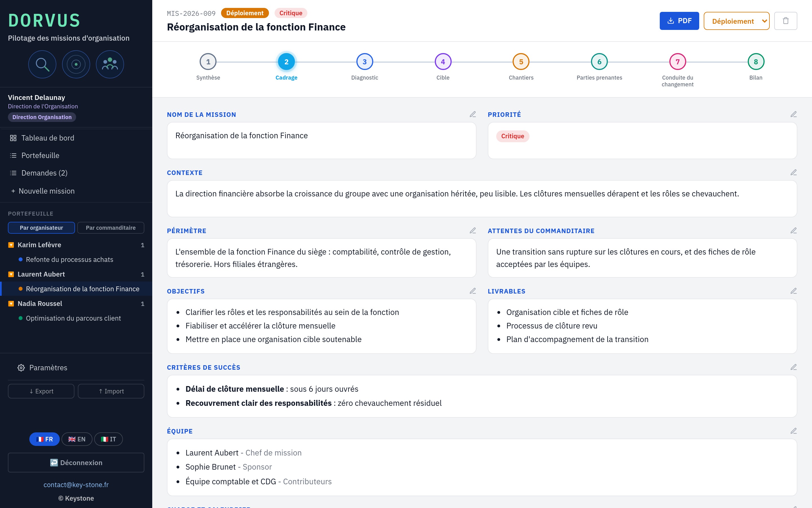Edit the Objectifs section pencil
The height and width of the screenshot is (508, 812).
473,291
